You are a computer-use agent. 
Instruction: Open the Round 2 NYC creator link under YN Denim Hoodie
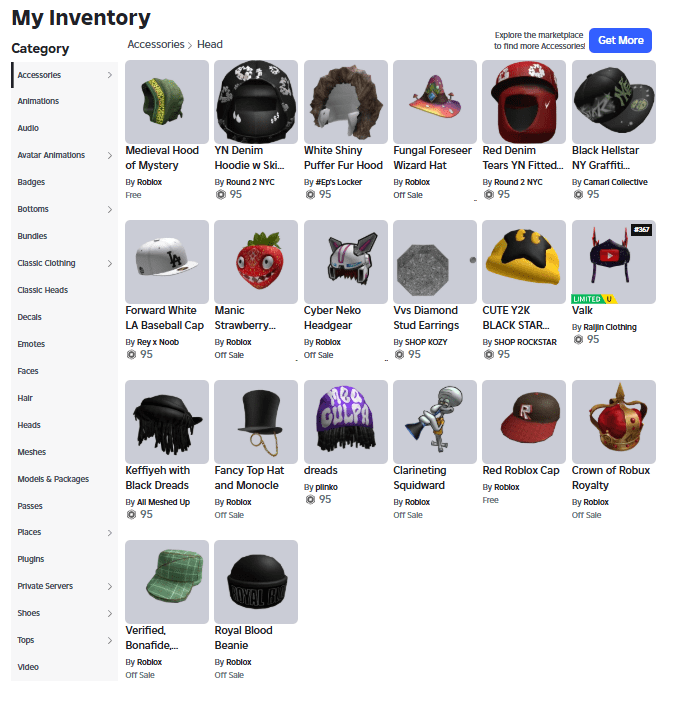tap(250, 182)
